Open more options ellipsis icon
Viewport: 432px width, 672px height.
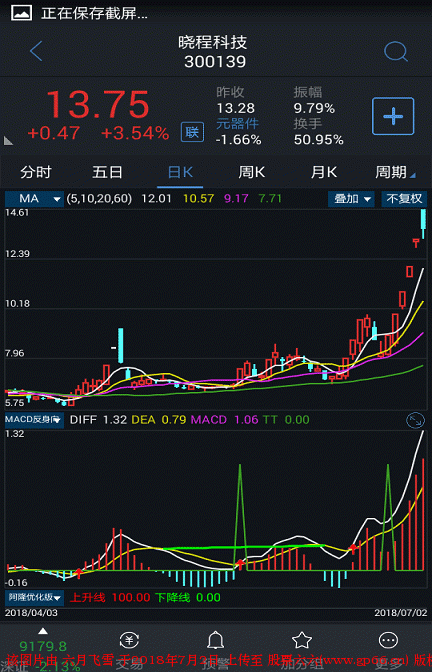(389, 640)
